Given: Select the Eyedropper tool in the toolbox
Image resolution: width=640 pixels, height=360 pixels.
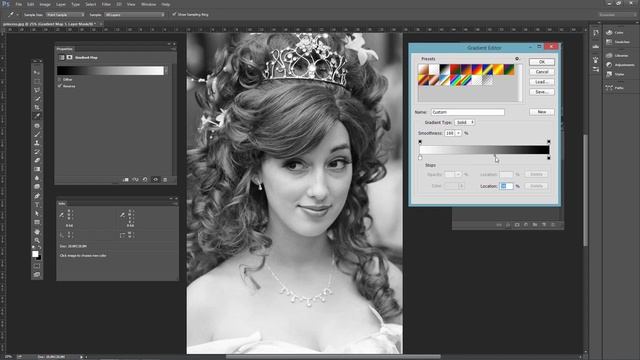Looking at the screenshot, I should tap(37, 116).
